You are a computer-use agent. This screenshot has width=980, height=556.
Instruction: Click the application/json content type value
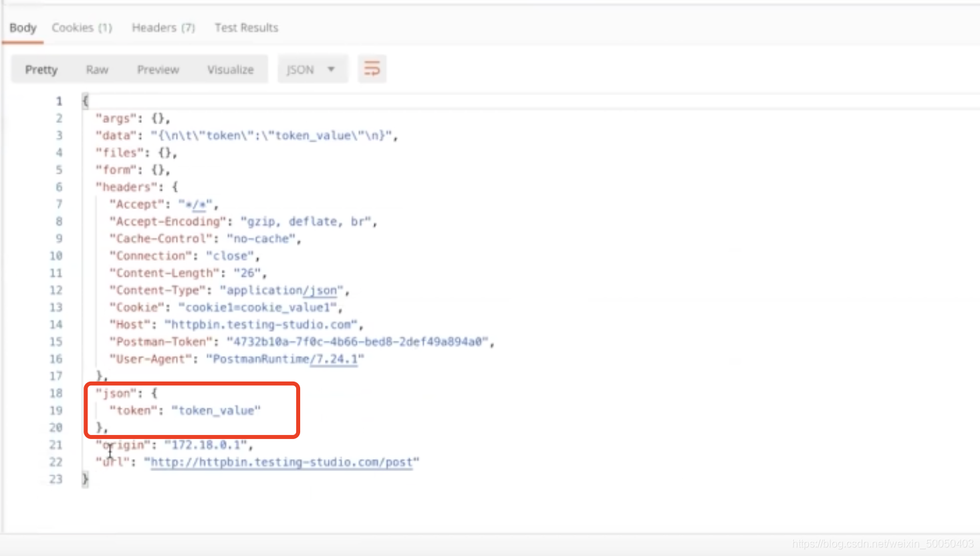(x=281, y=290)
